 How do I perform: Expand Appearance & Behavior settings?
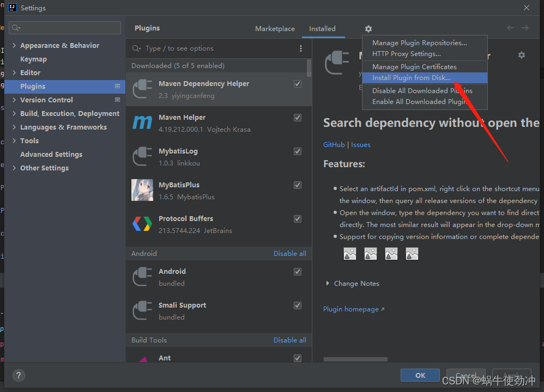[x=14, y=45]
